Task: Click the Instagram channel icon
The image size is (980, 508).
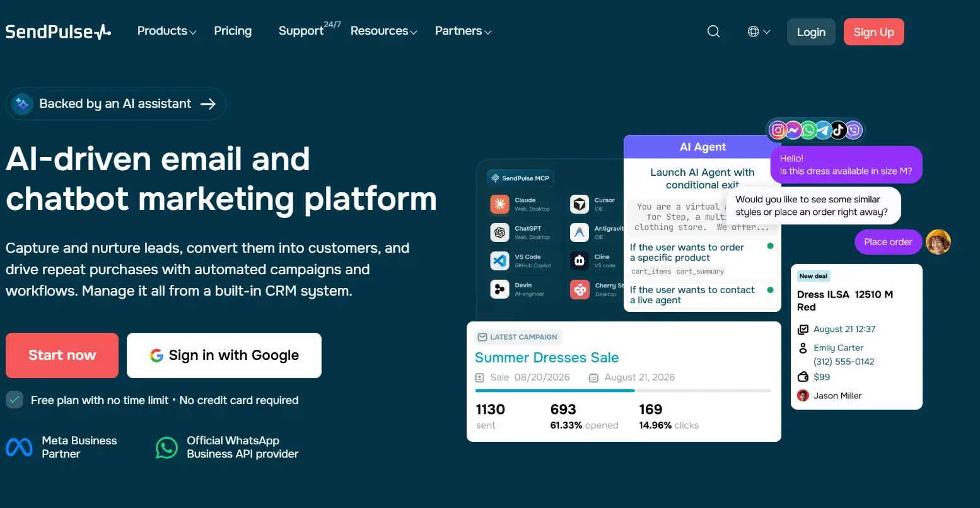Action: point(778,130)
